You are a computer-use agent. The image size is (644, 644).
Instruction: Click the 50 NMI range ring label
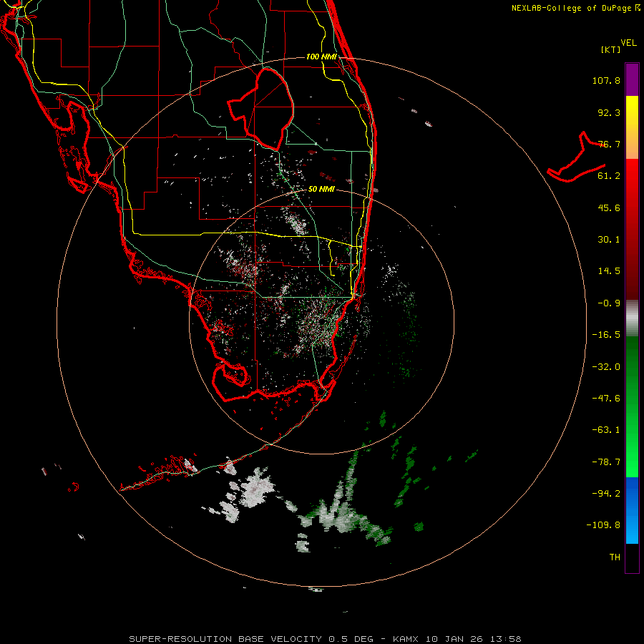(321, 189)
